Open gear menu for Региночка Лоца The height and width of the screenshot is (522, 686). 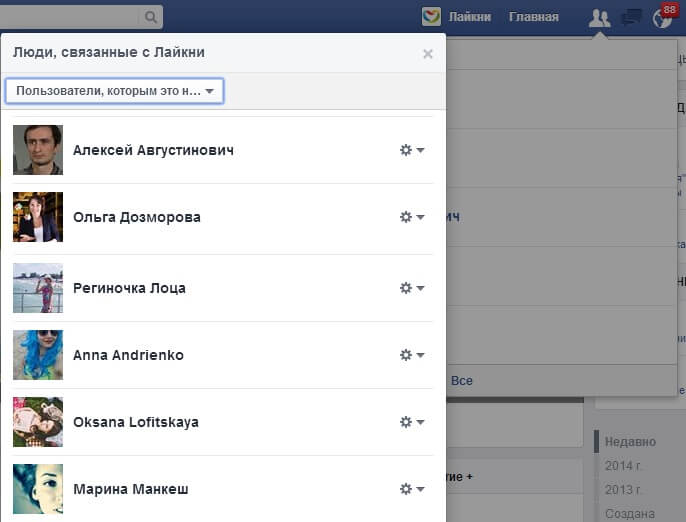coord(412,288)
